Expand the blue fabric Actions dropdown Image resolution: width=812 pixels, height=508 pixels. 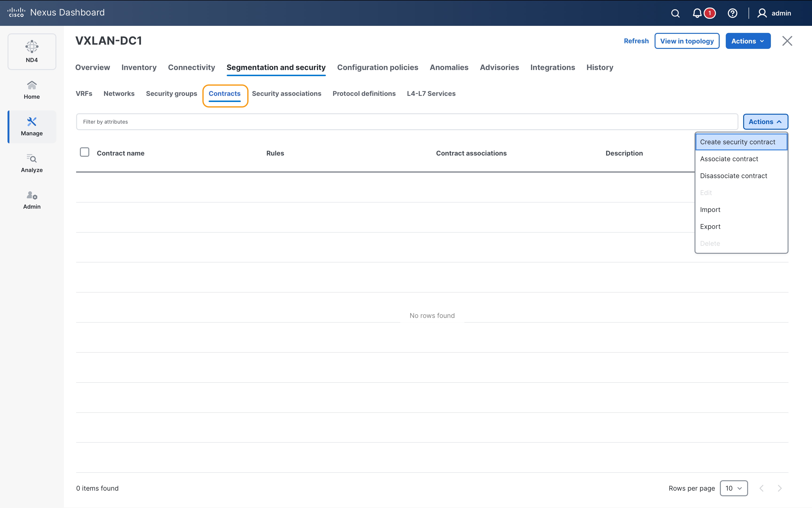click(748, 41)
